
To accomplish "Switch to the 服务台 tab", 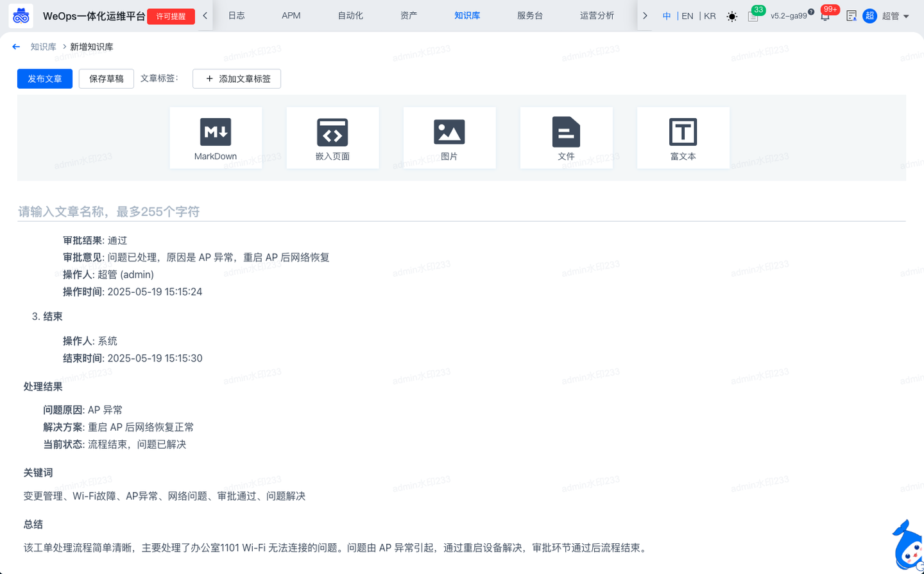I will pos(529,15).
